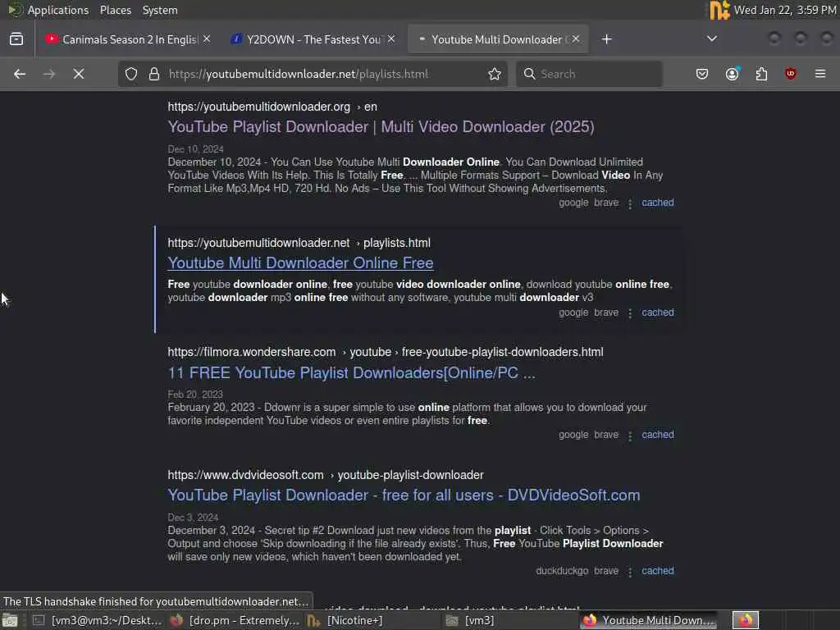This screenshot has width=840, height=630.
Task: Open YouTube Playlist Downloader (2025) result
Action: pyautogui.click(x=381, y=127)
